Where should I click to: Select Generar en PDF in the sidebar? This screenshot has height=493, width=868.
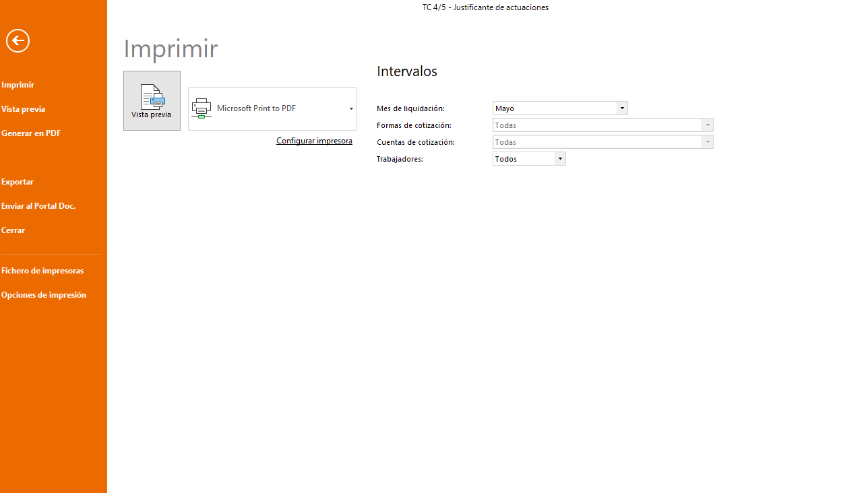tap(31, 133)
